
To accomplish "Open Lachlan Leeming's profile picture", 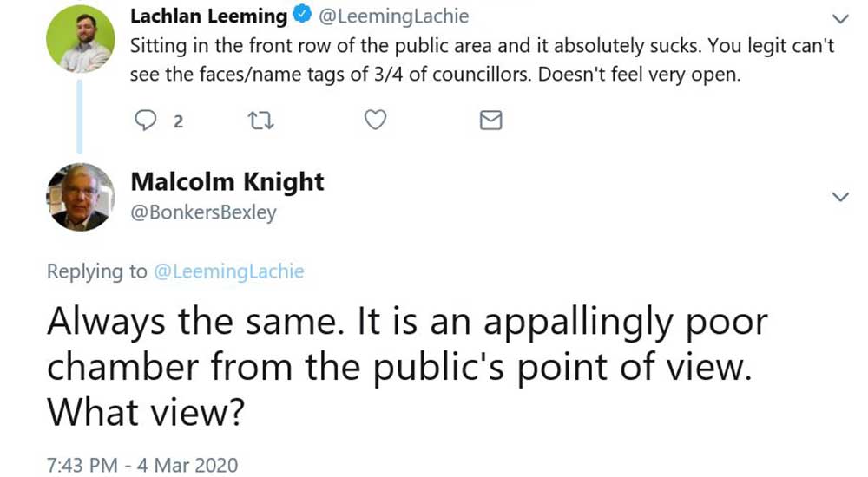I will coord(80,37).
